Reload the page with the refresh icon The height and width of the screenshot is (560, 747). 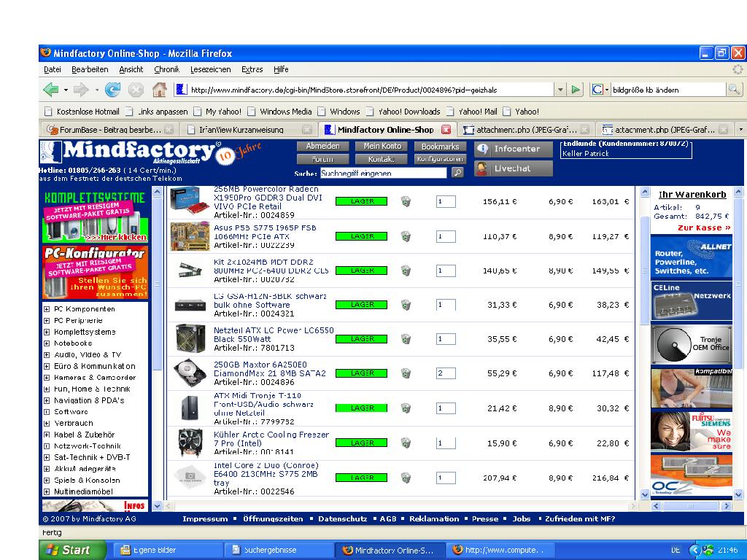click(x=113, y=90)
